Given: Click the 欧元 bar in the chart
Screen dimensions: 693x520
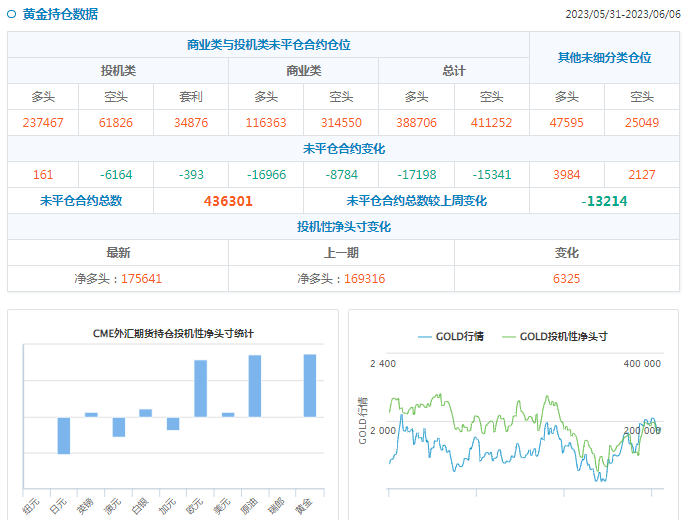Looking at the screenshot, I should pos(200,388).
